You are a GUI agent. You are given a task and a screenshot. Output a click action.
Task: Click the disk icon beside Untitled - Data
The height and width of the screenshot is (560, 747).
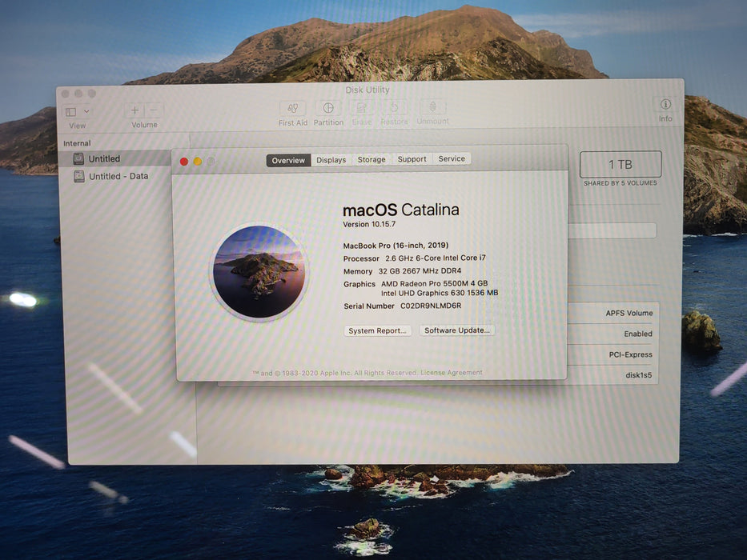click(78, 176)
